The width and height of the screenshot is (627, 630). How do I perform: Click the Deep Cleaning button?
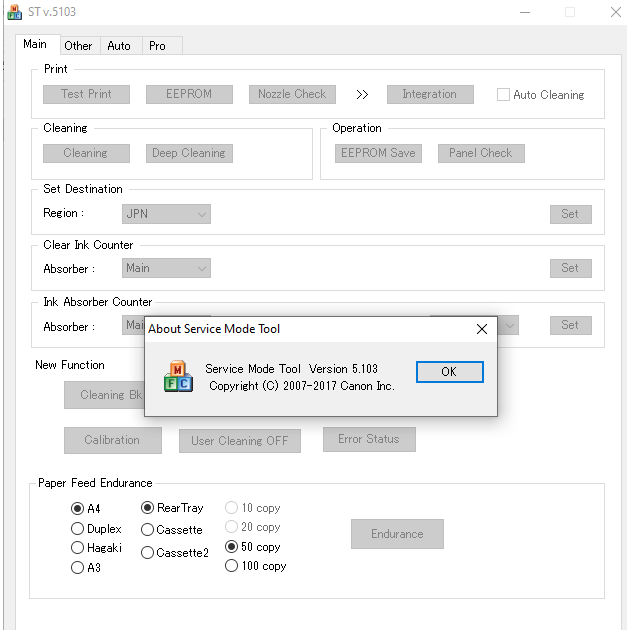tap(189, 153)
